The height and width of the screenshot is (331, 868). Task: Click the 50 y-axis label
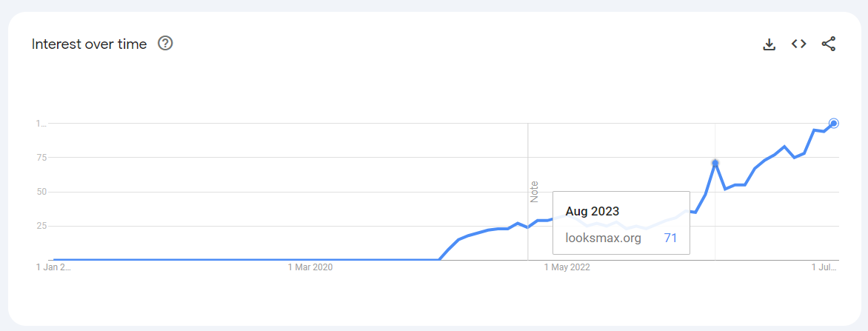point(41,192)
